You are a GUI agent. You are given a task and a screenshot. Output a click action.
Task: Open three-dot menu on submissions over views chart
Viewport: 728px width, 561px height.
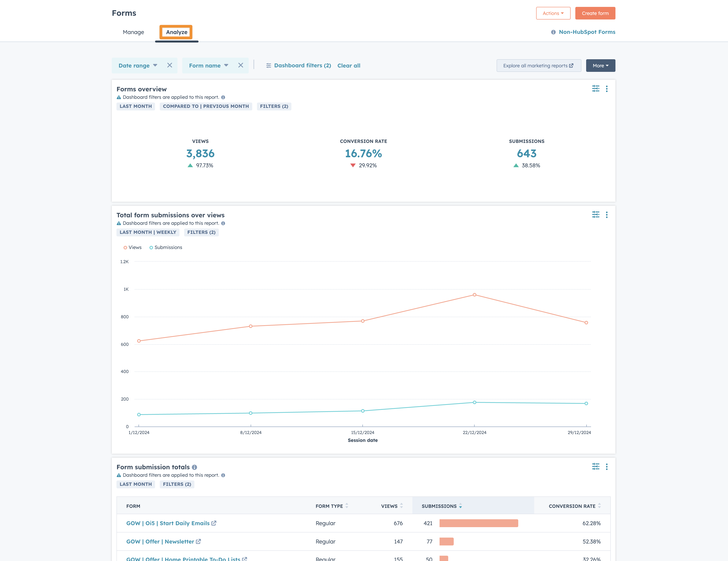(607, 215)
